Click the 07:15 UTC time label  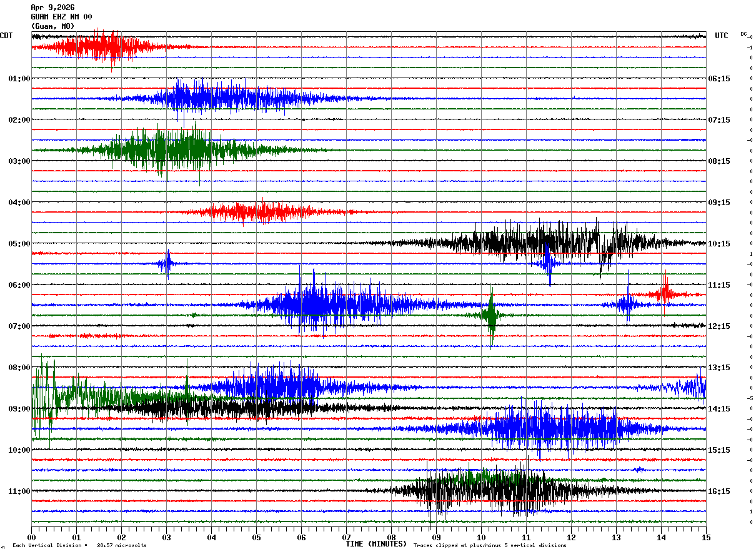click(x=720, y=120)
